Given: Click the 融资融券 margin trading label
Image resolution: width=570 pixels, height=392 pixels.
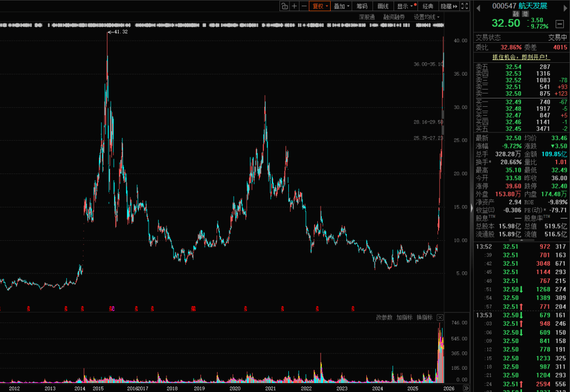Looking at the screenshot, I should (x=394, y=17).
